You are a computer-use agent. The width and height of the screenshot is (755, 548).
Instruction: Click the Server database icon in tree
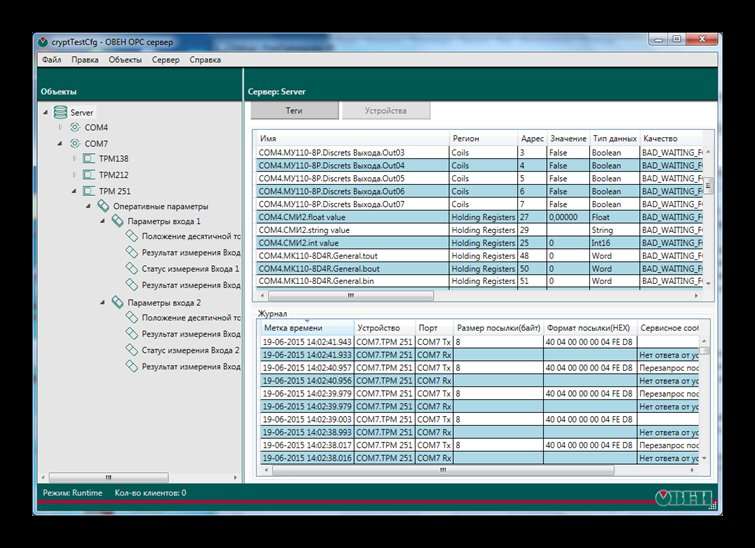pos(60,112)
